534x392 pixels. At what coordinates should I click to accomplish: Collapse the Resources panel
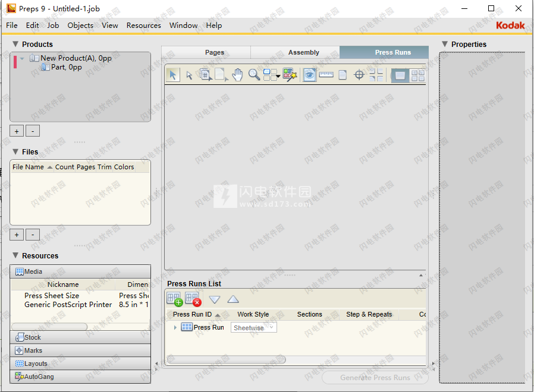click(15, 255)
